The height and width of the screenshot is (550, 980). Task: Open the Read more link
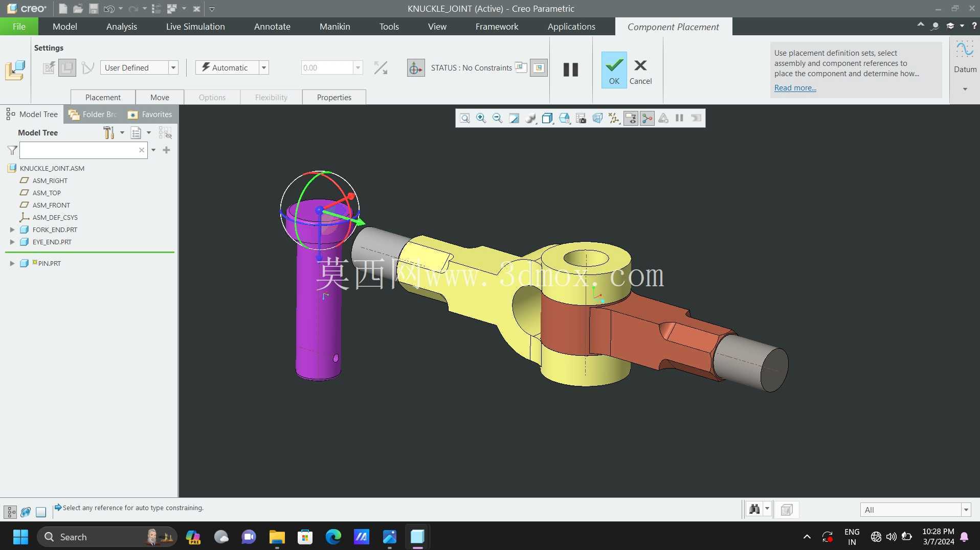point(795,88)
